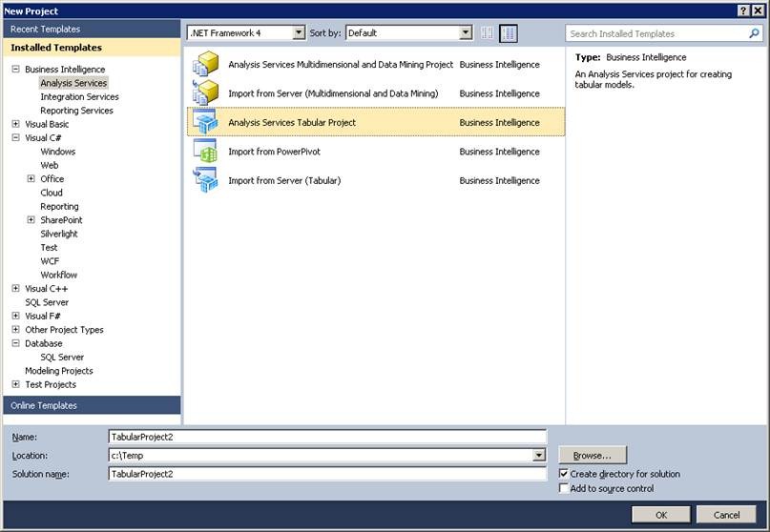770x532 pixels.
Task: Click 'Import from PowerPivot' template name
Action: pyautogui.click(x=274, y=152)
